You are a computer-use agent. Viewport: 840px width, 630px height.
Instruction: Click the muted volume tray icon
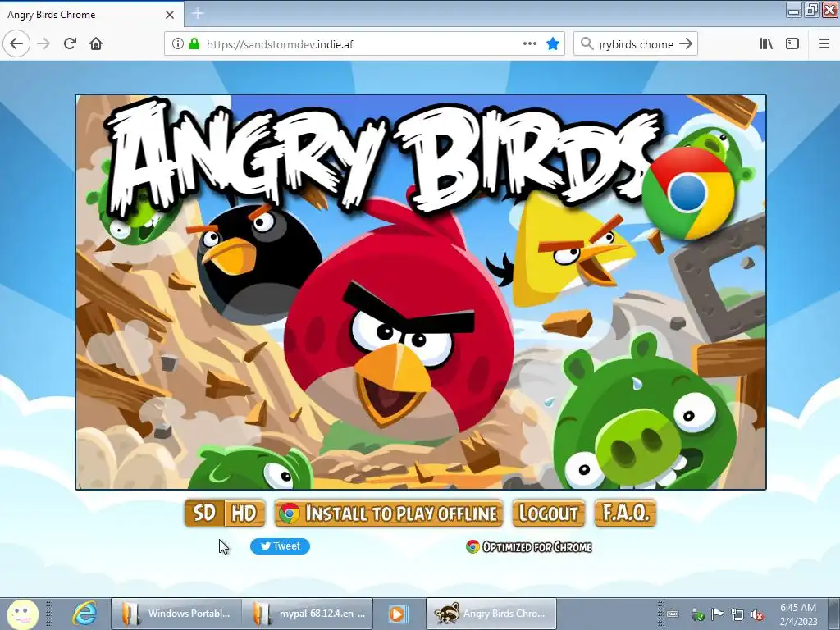click(x=757, y=614)
